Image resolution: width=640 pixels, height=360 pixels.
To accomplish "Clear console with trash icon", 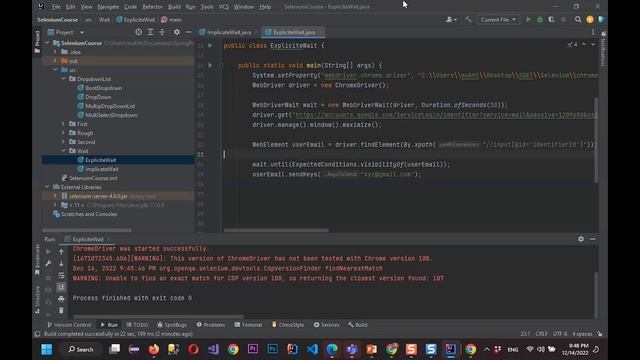I will (61, 311).
